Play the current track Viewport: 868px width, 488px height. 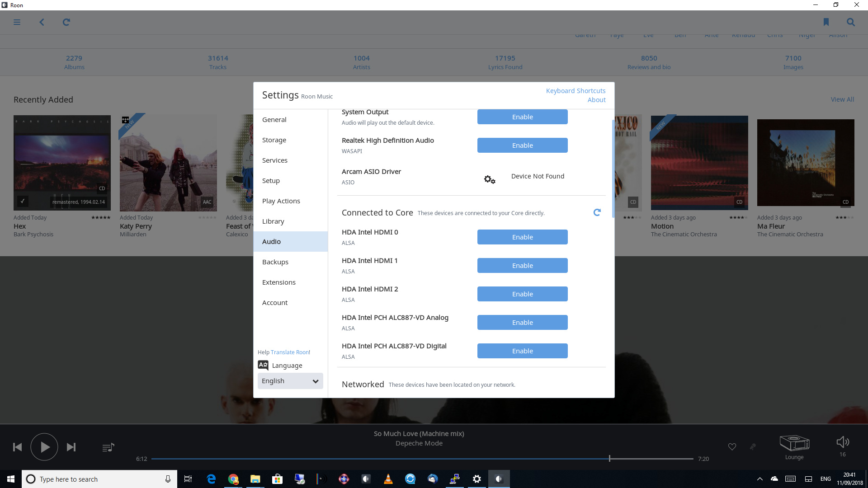point(44,447)
